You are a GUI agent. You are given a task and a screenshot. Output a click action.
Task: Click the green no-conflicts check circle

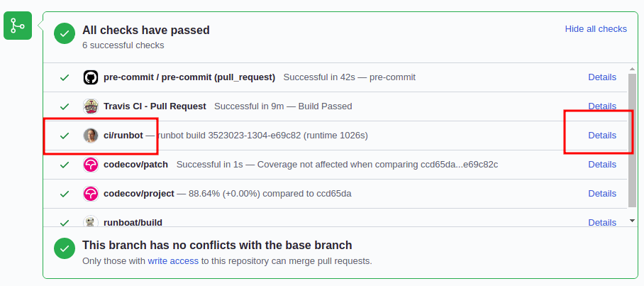coord(65,249)
